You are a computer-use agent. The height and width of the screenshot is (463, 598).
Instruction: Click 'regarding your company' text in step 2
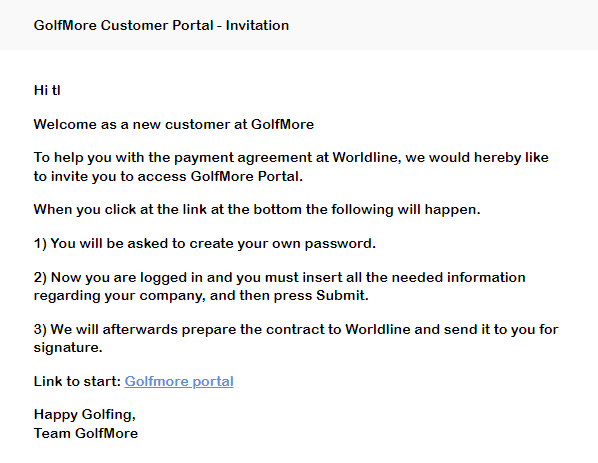(119, 296)
